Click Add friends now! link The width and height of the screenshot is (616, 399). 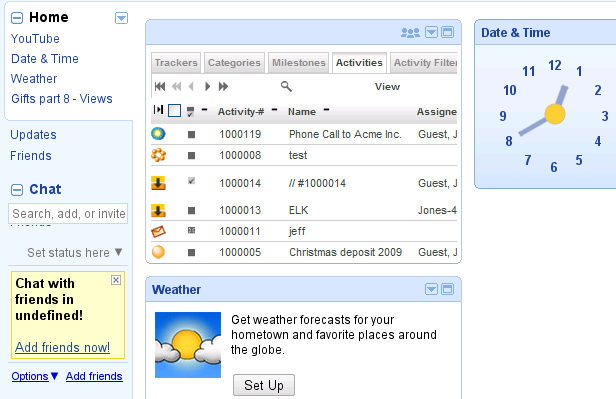(62, 348)
